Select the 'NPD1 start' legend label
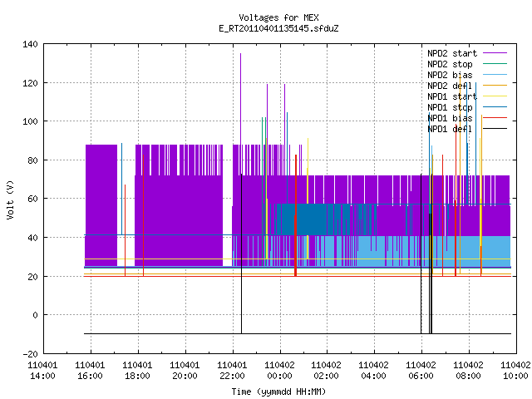532x399 pixels. coord(452,96)
